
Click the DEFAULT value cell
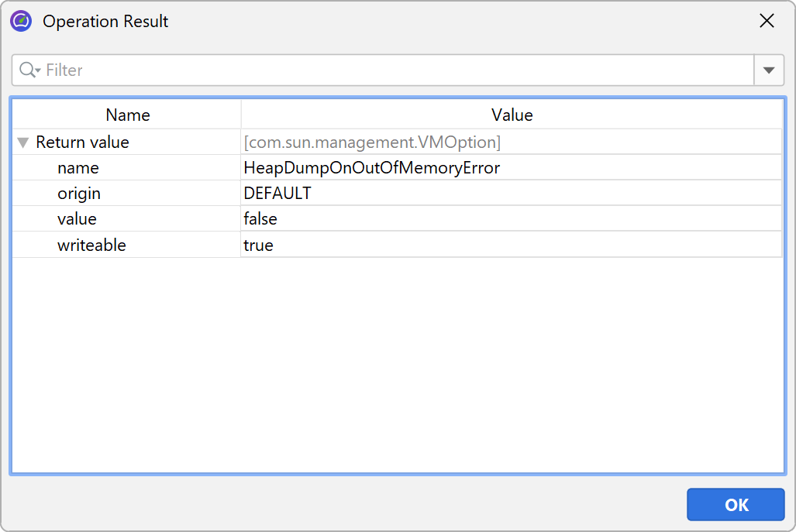277,194
